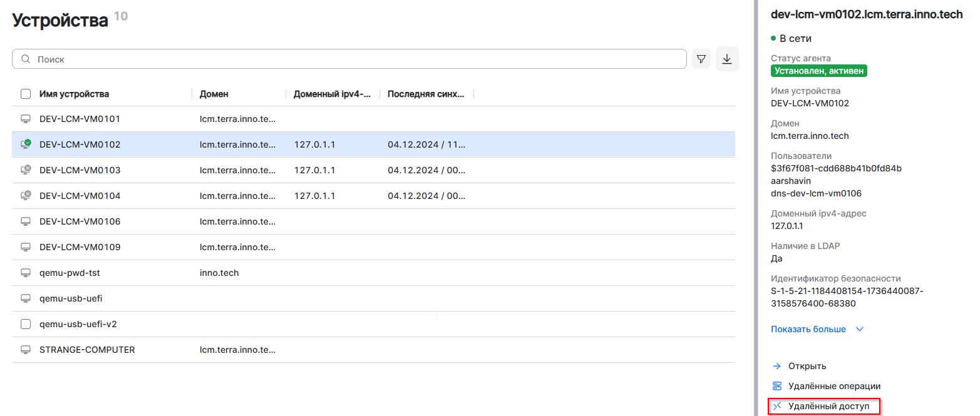Sort by Имя устройства column header
Screen dimensions: 980x416
tap(75, 94)
